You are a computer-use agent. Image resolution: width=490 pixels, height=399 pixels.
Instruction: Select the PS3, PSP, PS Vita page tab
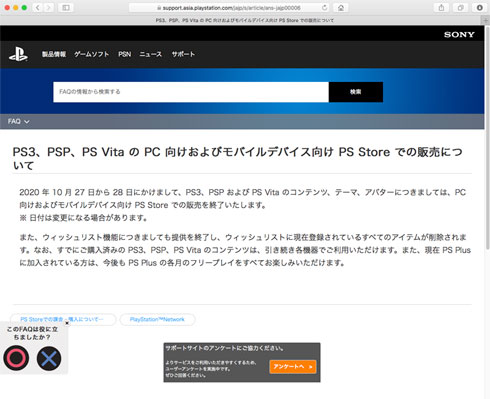click(x=245, y=20)
